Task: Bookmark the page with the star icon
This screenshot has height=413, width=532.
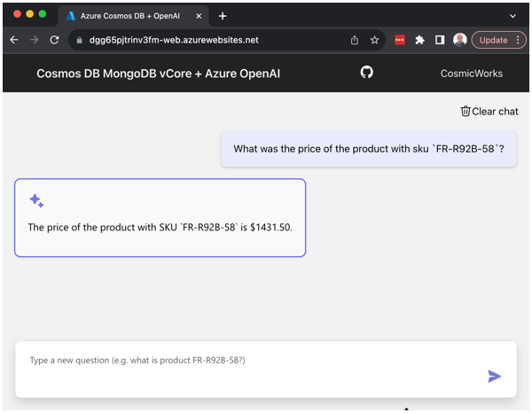Action: [374, 40]
